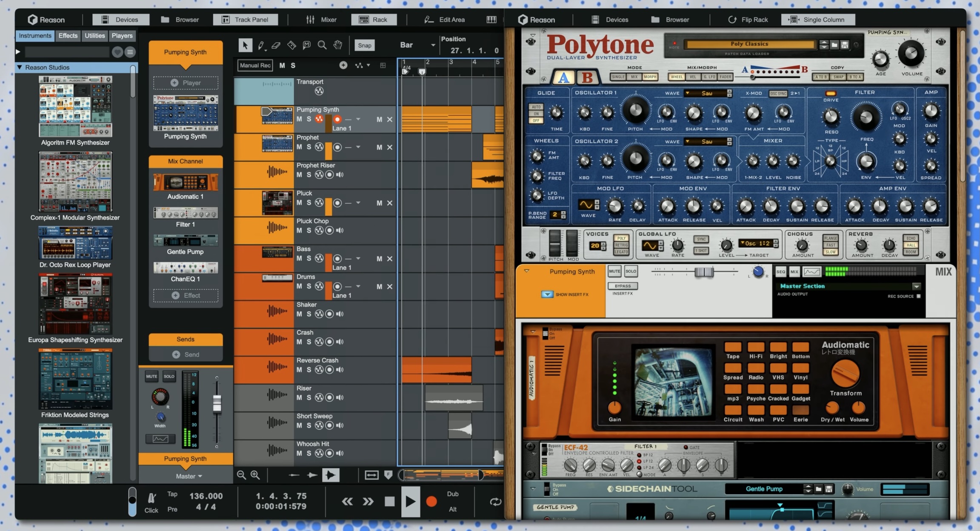Image resolution: width=980 pixels, height=531 pixels.
Task: Mute the Prophet Riser track
Action: pyautogui.click(x=299, y=175)
